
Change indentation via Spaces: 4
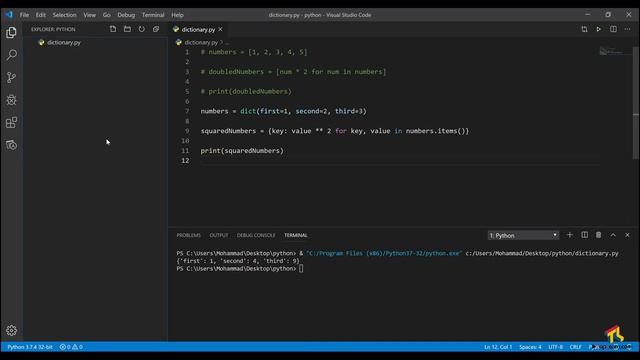(530, 347)
